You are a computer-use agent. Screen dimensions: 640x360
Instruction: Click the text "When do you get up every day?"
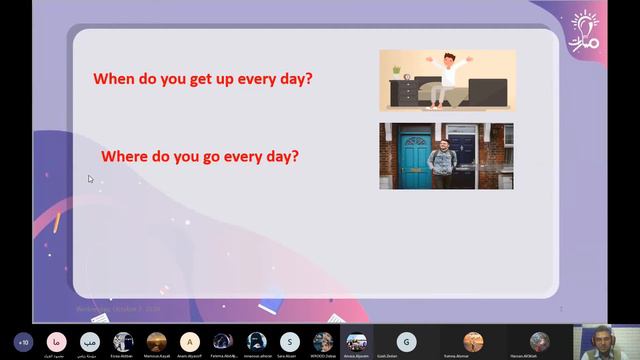pyautogui.click(x=203, y=79)
